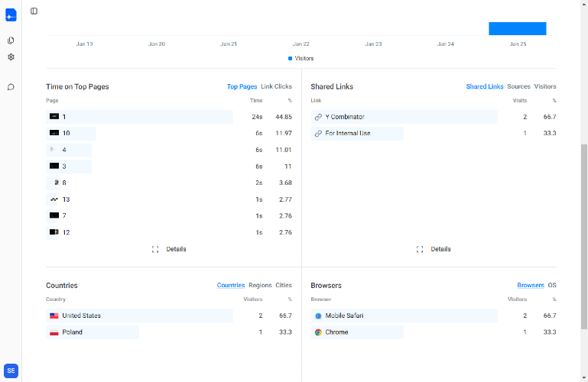Click the 24s time value
The height and width of the screenshot is (382, 588).
pos(257,117)
